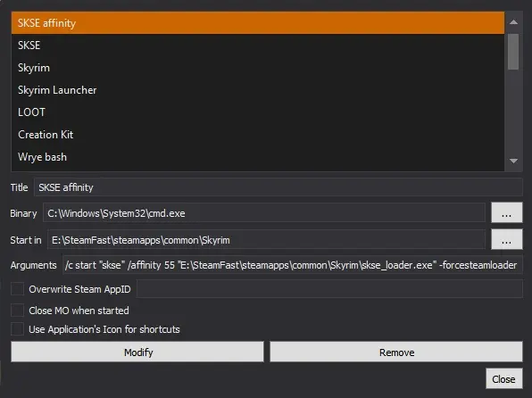The width and height of the screenshot is (532, 398).
Task: Focus the Title text field
Action: point(278,187)
